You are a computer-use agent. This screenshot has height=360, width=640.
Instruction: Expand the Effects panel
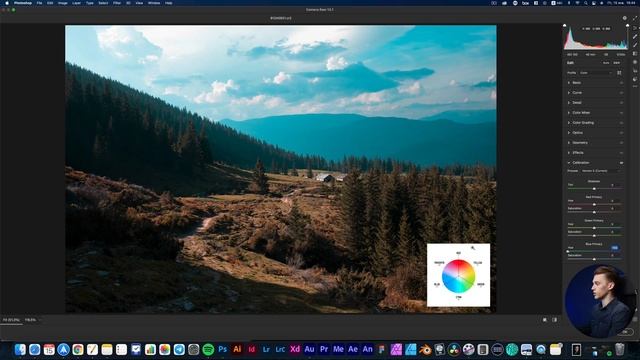pos(578,153)
